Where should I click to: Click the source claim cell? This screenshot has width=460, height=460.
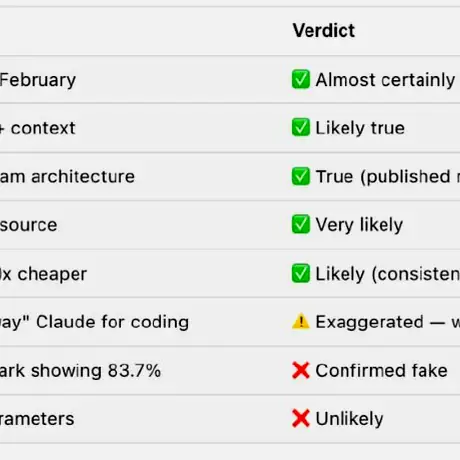coord(29,225)
